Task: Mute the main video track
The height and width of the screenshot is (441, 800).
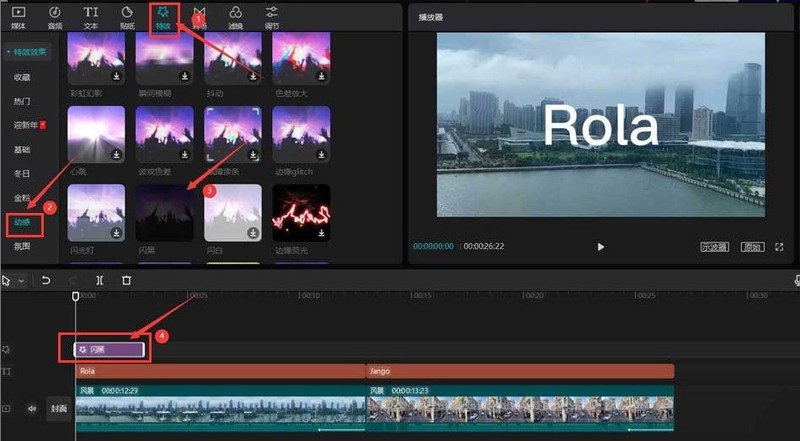Action: tap(31, 408)
